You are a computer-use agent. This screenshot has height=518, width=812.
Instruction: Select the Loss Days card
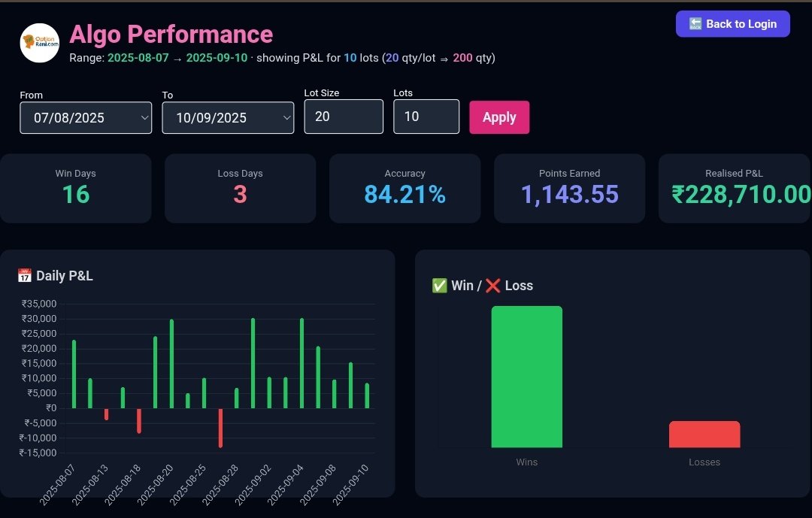(x=241, y=189)
